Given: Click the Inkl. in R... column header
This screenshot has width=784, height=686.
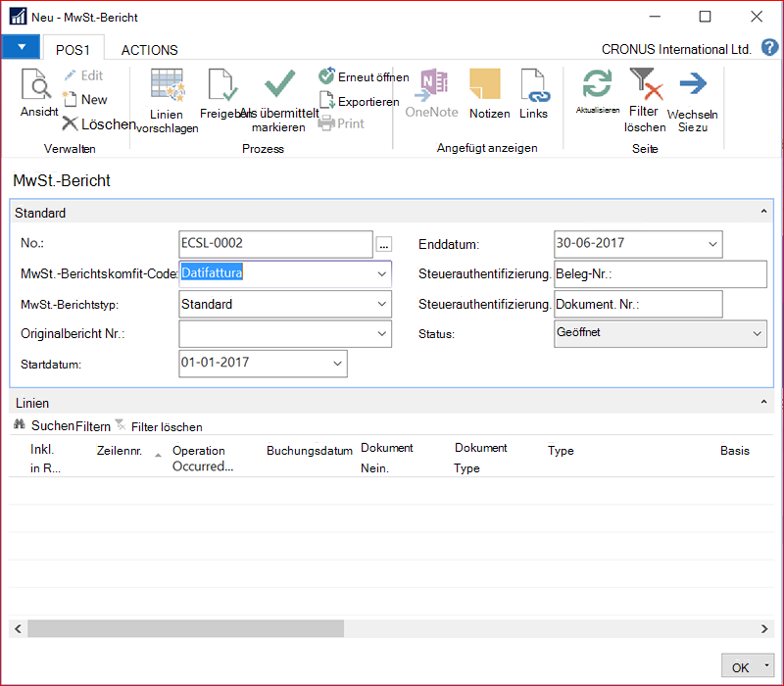Looking at the screenshot, I should pos(44,459).
